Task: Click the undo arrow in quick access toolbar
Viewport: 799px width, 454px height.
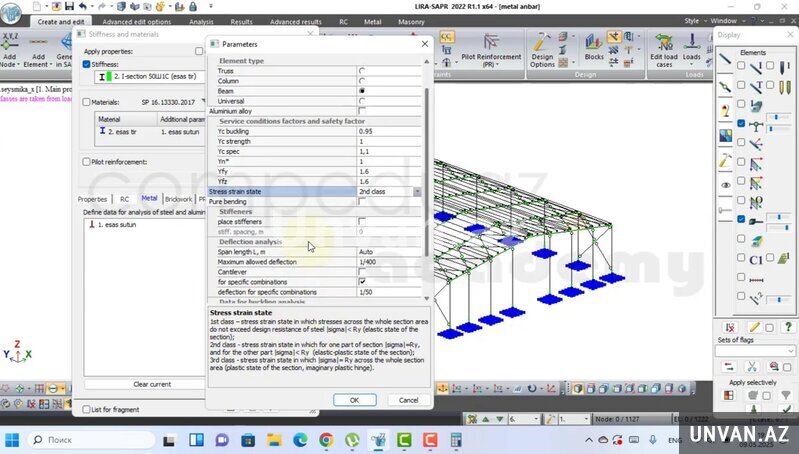Action: pos(83,6)
